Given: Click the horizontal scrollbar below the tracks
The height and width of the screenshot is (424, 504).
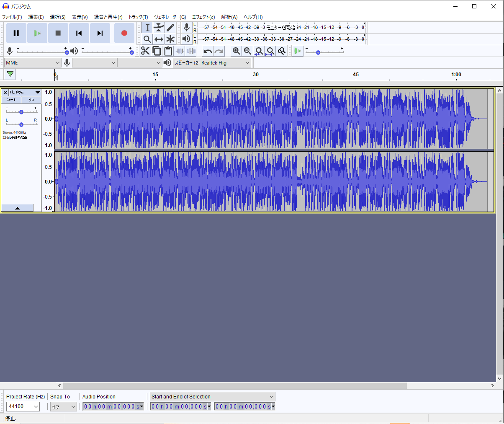Looking at the screenshot, I should (x=235, y=385).
